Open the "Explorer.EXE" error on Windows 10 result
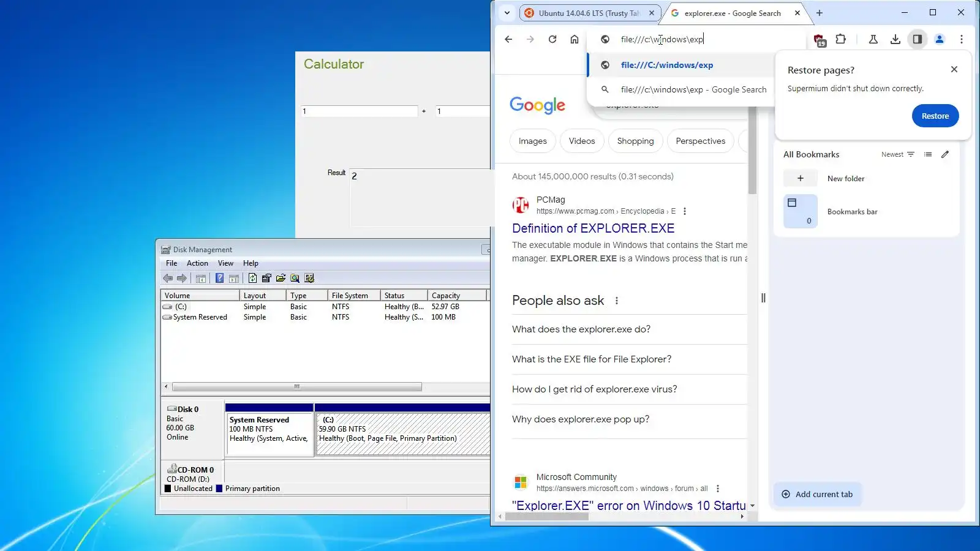This screenshot has height=551, width=980. tap(629, 506)
